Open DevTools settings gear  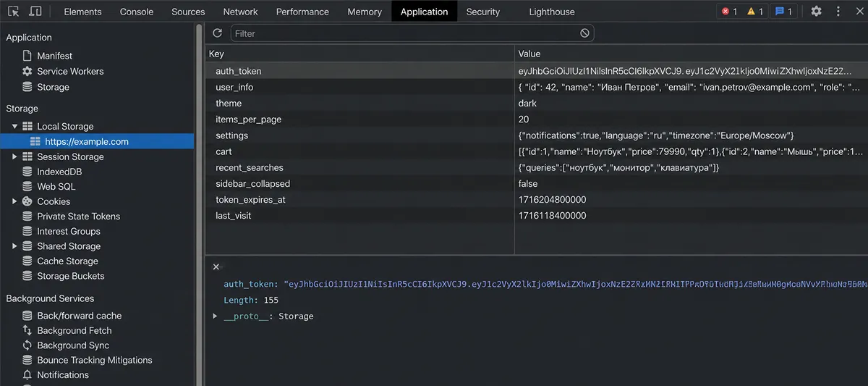coord(816,12)
